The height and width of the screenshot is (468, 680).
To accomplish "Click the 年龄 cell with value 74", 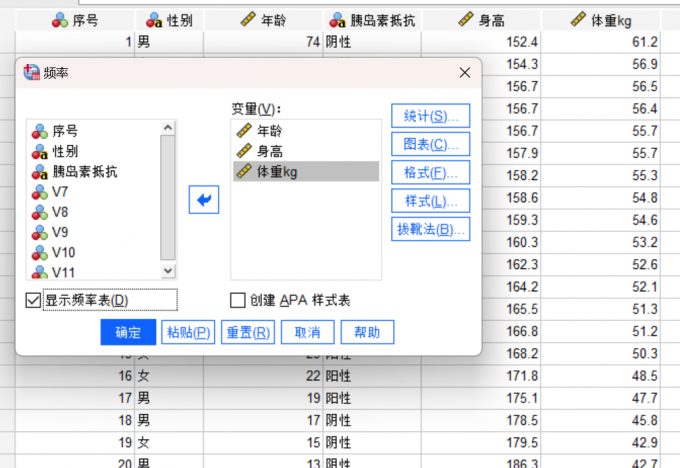I will pyautogui.click(x=263, y=42).
